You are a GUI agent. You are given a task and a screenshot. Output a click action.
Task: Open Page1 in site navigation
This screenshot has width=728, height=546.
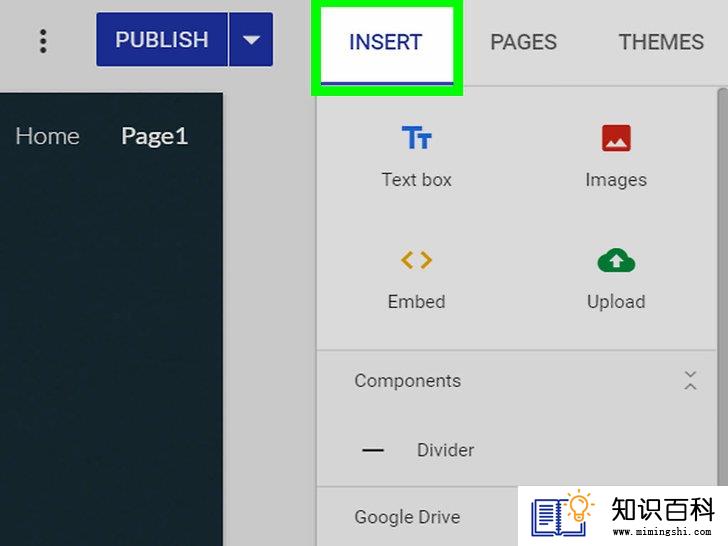(x=155, y=136)
